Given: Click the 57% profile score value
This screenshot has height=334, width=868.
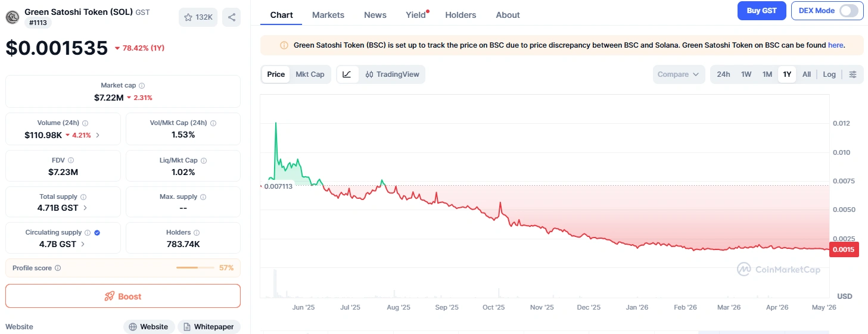Looking at the screenshot, I should pyautogui.click(x=226, y=268).
